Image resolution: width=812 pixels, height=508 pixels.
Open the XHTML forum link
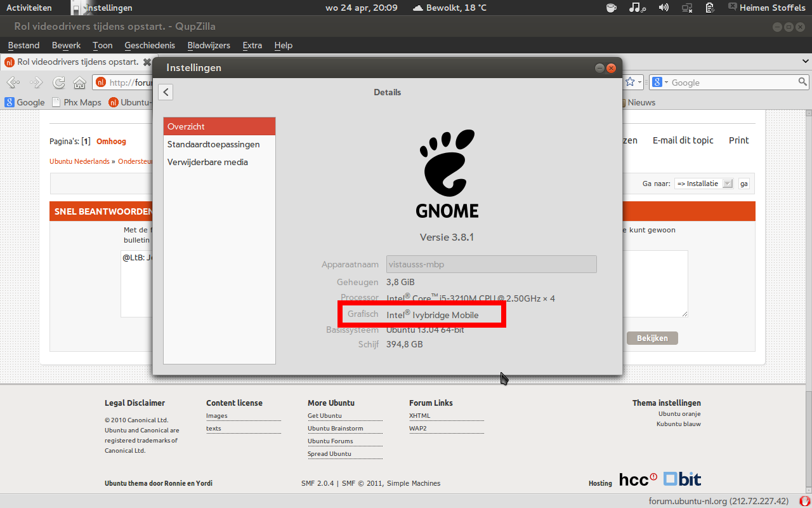(x=419, y=416)
